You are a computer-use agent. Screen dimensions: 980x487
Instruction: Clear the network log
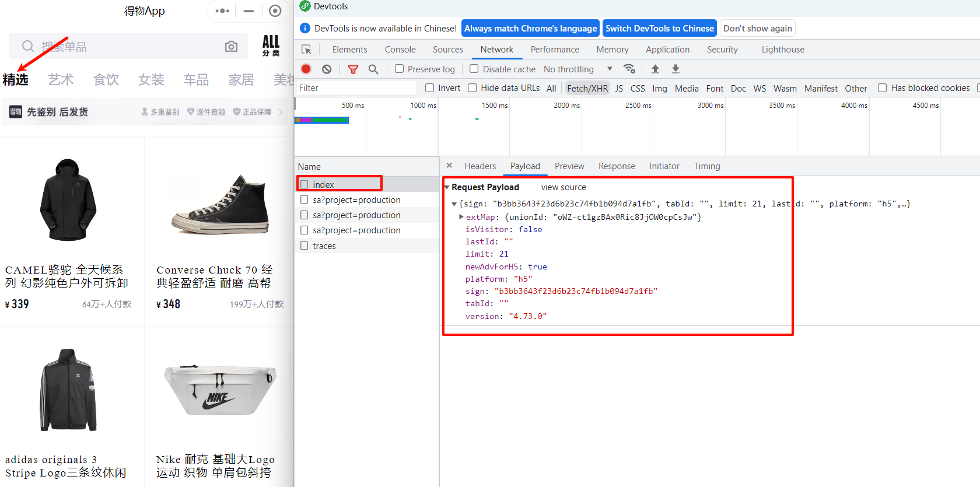(327, 69)
